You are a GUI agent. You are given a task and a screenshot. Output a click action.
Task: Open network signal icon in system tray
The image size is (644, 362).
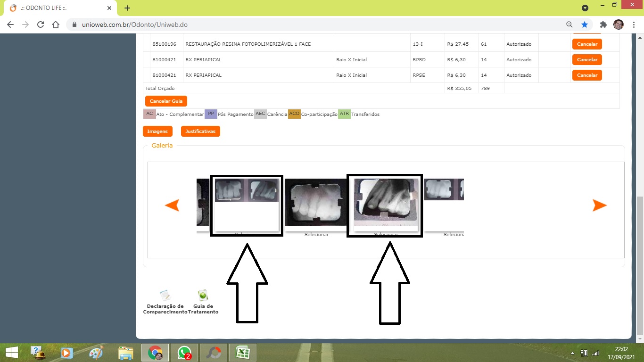595,353
